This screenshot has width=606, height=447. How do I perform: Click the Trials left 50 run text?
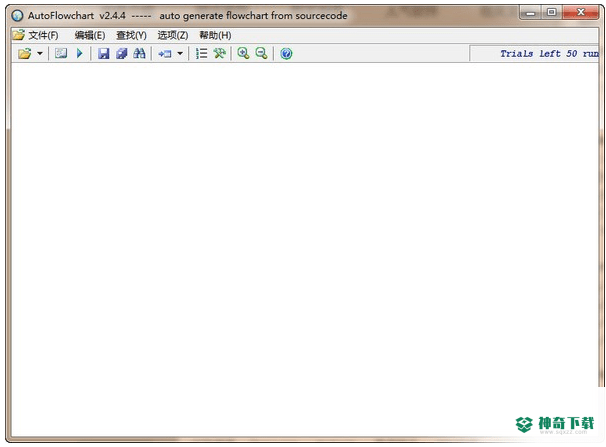click(549, 53)
